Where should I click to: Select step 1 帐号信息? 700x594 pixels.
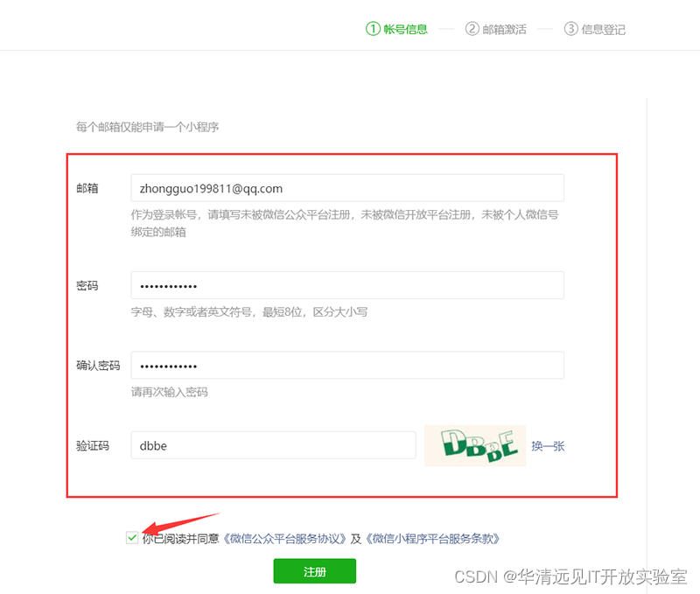click(x=396, y=29)
